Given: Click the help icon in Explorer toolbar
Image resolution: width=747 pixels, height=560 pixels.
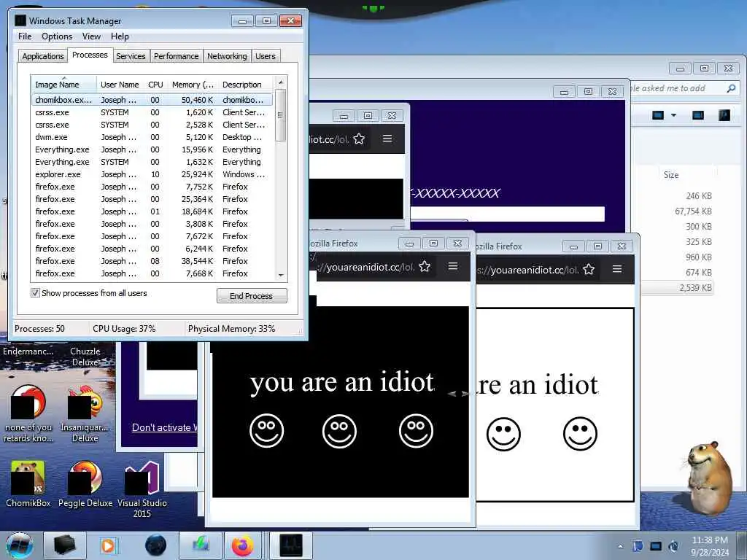Looking at the screenshot, I should click(724, 115).
